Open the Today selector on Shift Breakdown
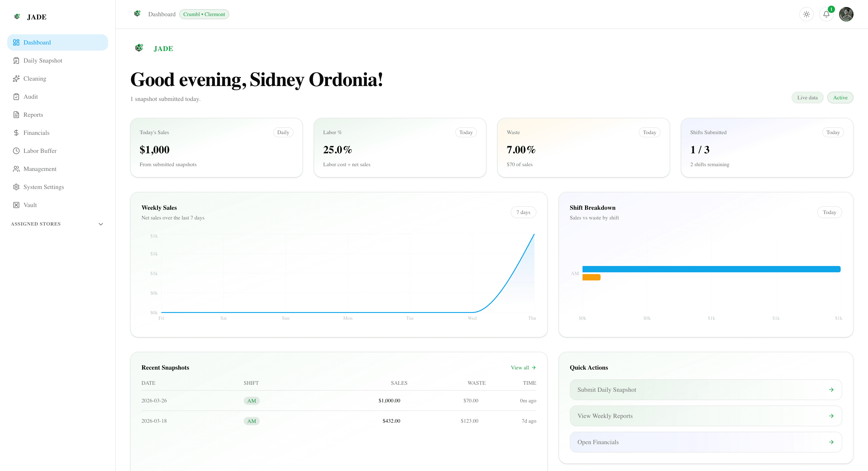The height and width of the screenshot is (471, 868). coord(829,212)
